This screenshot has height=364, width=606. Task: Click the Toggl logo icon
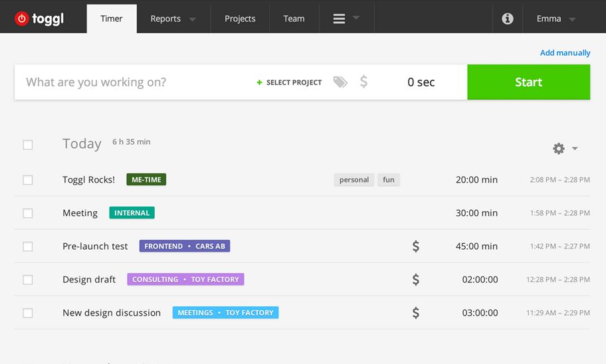(22, 19)
